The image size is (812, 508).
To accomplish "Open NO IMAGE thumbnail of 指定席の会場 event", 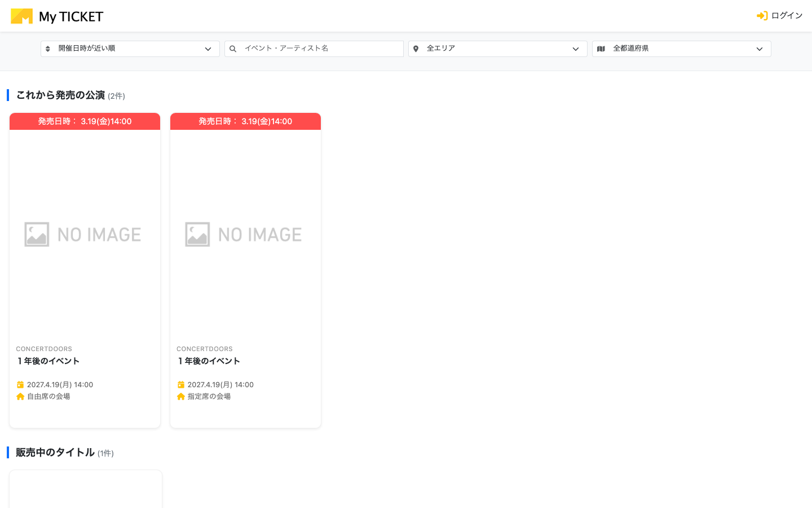I will (x=245, y=234).
